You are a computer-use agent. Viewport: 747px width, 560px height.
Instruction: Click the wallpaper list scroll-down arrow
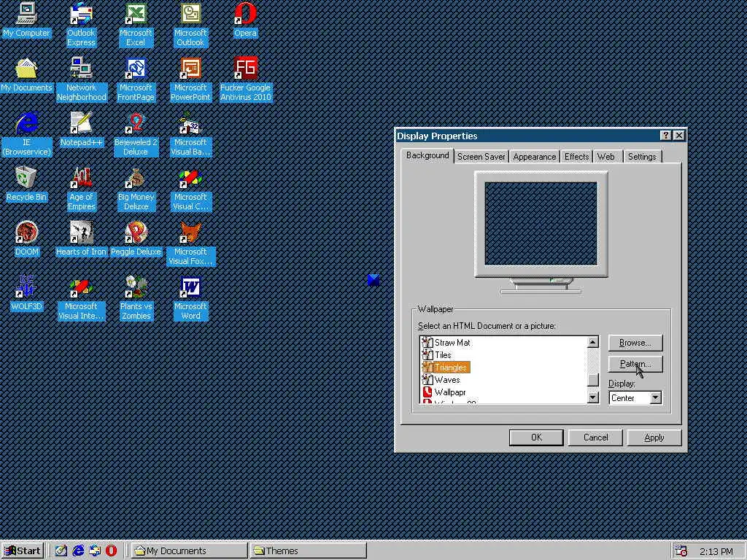[x=592, y=397]
